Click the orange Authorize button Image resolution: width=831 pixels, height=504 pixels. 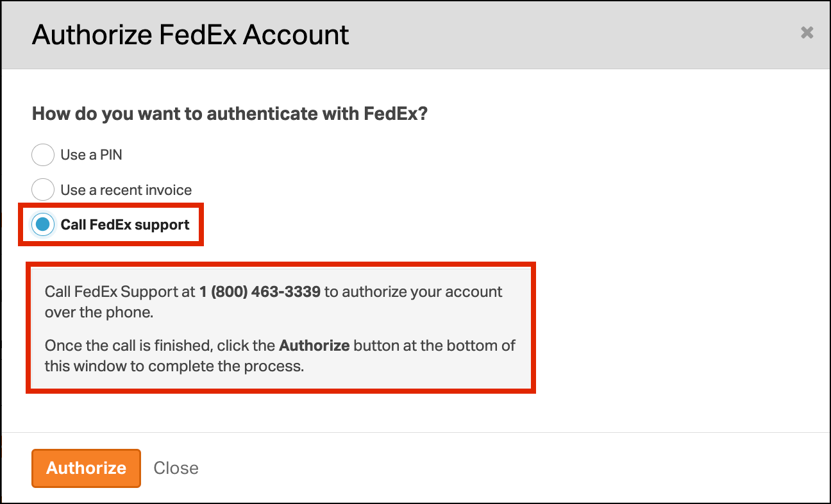pyautogui.click(x=86, y=468)
